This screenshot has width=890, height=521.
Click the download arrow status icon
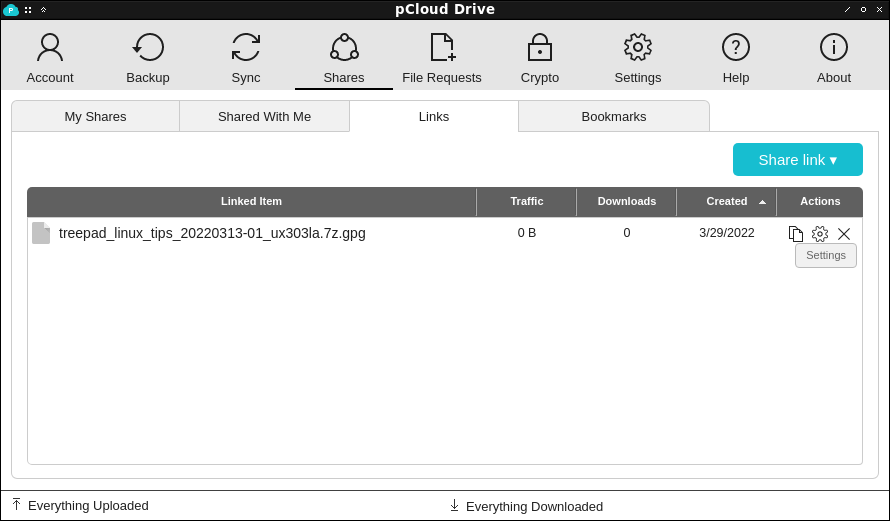click(x=454, y=505)
